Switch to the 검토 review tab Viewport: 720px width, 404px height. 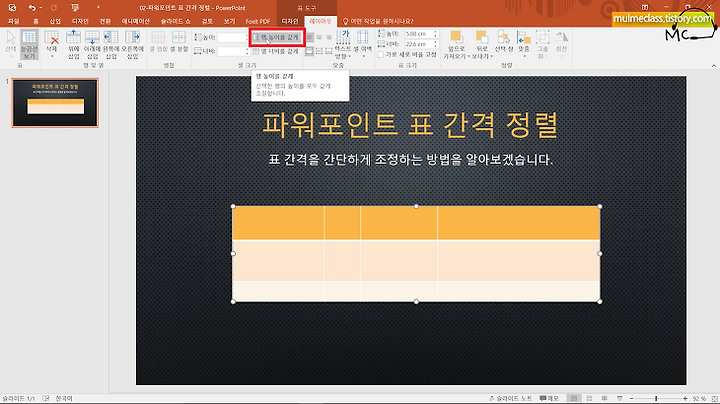[x=207, y=21]
